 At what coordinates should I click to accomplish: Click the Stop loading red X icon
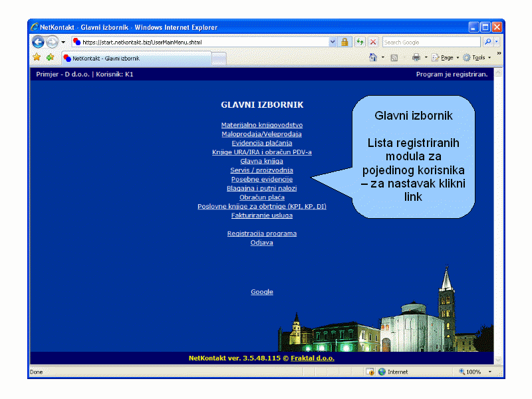click(x=373, y=42)
